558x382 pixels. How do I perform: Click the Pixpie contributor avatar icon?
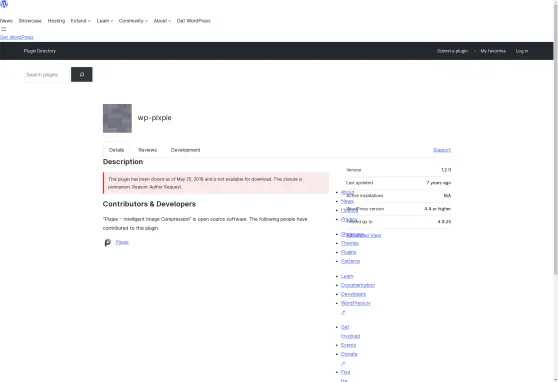pyautogui.click(x=107, y=242)
